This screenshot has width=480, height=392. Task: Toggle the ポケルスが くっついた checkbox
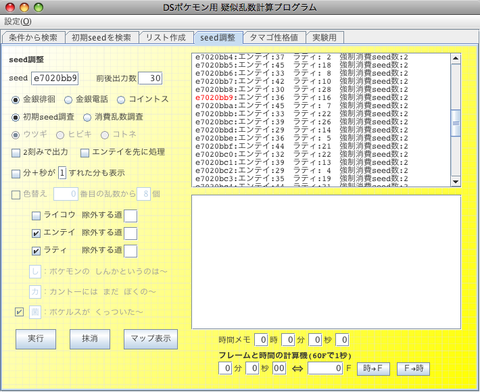pos(19,312)
